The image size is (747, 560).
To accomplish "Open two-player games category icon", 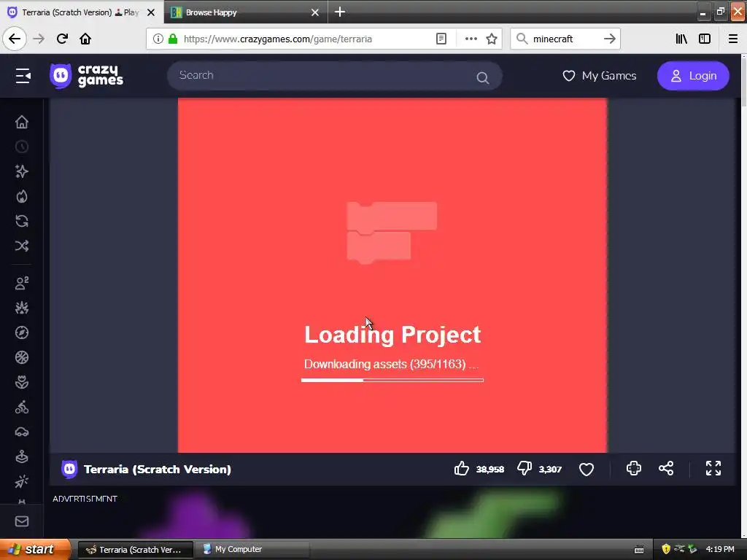I will [22, 283].
